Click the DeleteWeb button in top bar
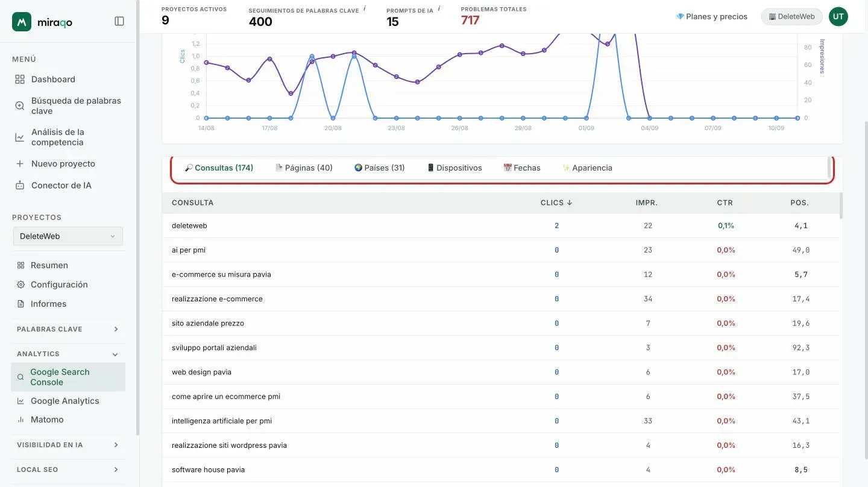Viewport: 868px width, 487px height. coord(791,17)
